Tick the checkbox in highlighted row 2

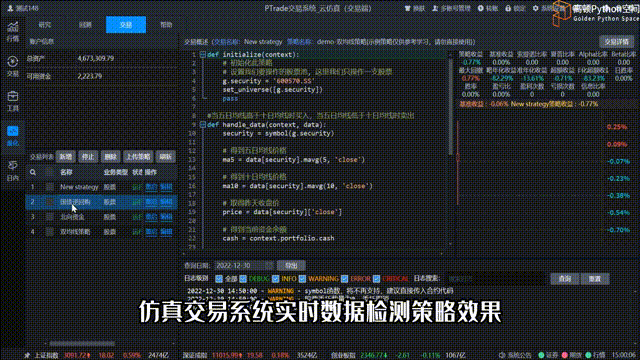point(50,202)
